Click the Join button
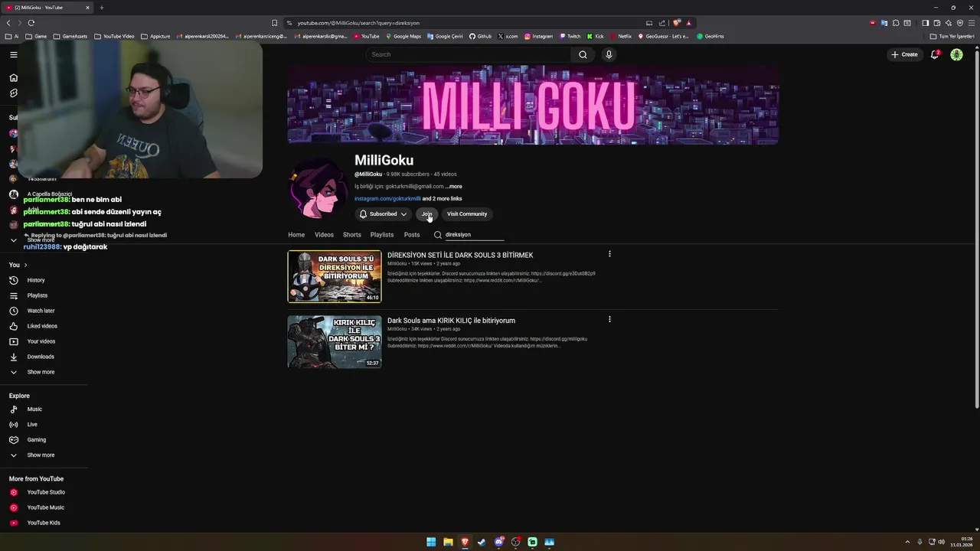Screen dimensions: 980x551 tap(426, 214)
